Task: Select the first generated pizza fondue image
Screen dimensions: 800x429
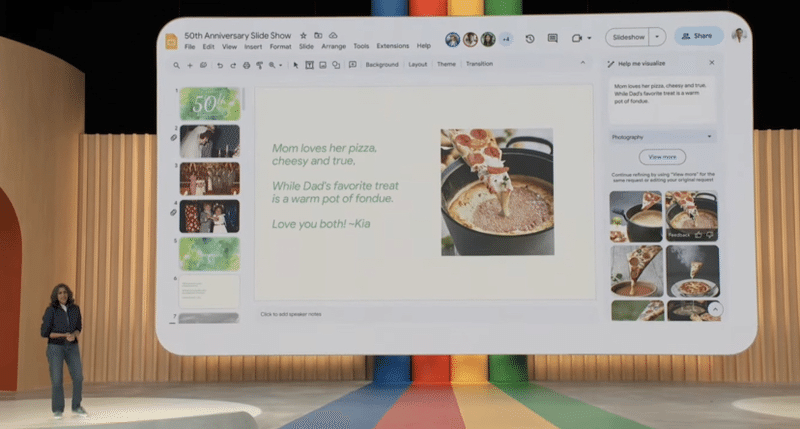Action: point(636,216)
